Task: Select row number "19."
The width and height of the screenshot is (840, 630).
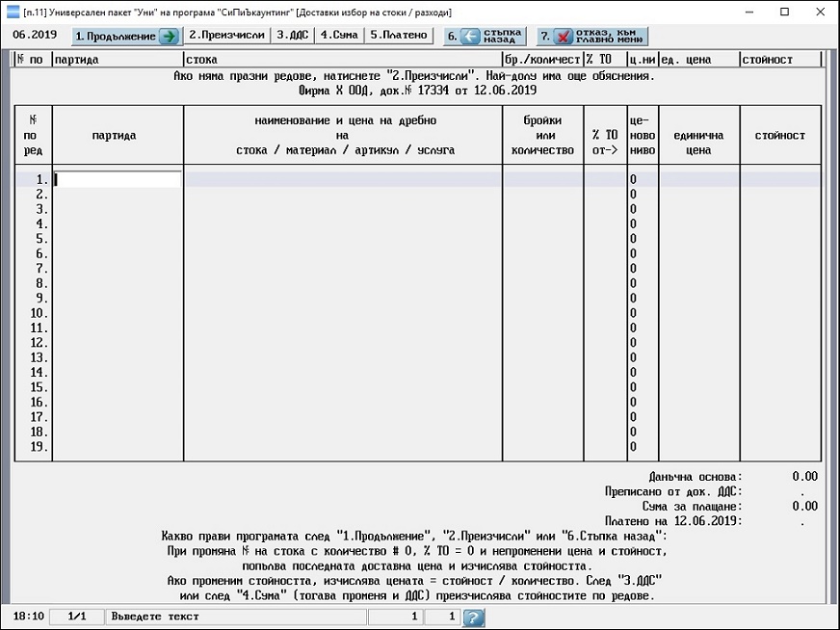Action: pyautogui.click(x=39, y=447)
